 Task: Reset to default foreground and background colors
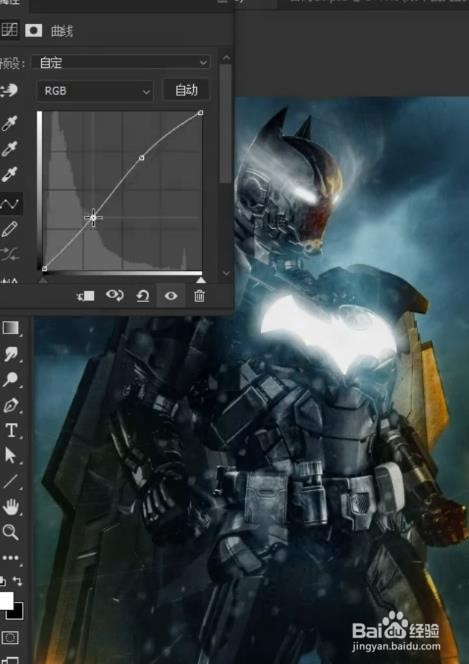pos(3,581)
